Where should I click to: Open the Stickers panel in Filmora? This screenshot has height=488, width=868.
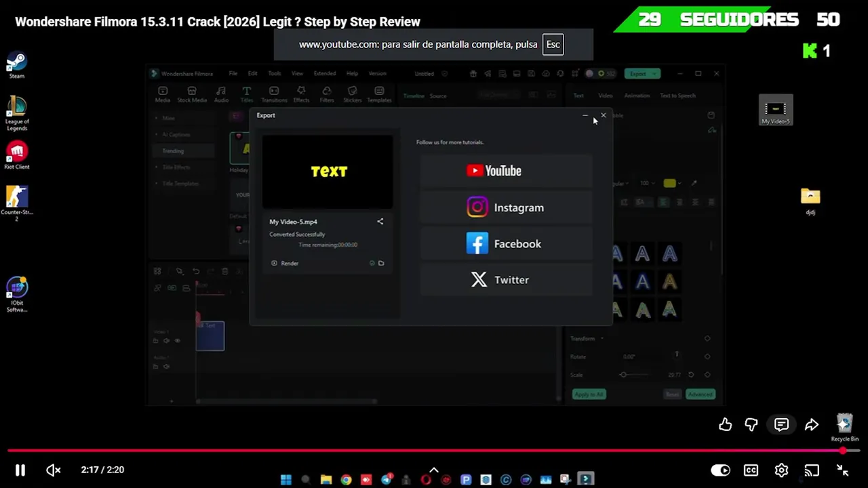[x=353, y=94]
